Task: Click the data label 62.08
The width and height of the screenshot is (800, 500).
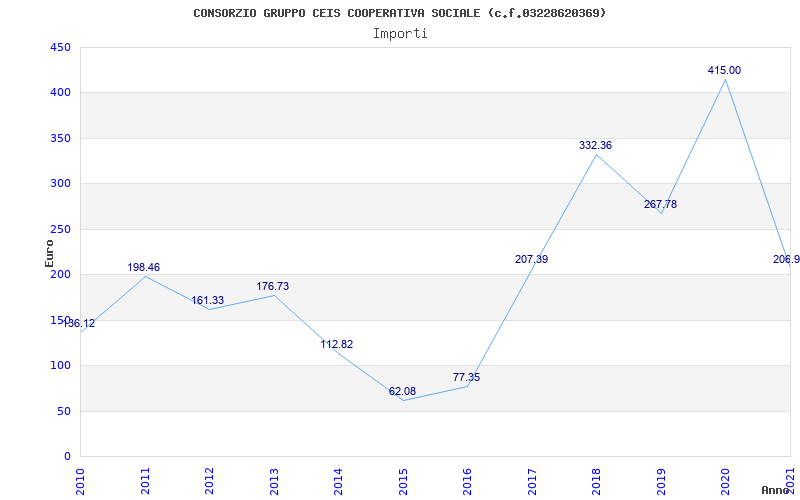Action: (x=402, y=391)
